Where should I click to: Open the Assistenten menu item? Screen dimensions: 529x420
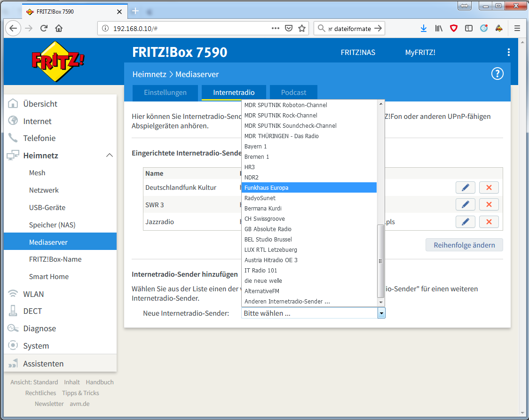[x=60, y=363]
